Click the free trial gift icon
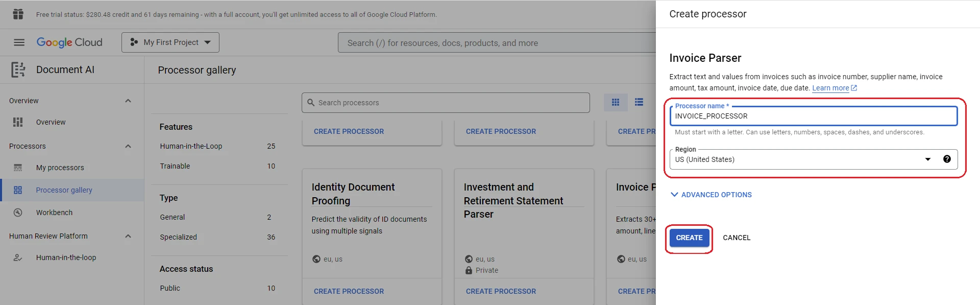This screenshot has height=305, width=980. (x=18, y=14)
